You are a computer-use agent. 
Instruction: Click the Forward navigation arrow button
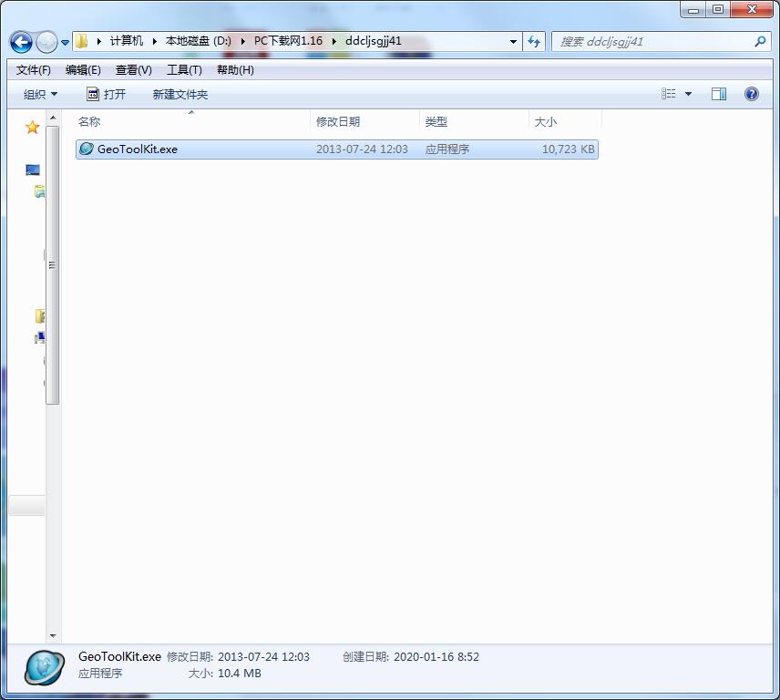pyautogui.click(x=46, y=42)
